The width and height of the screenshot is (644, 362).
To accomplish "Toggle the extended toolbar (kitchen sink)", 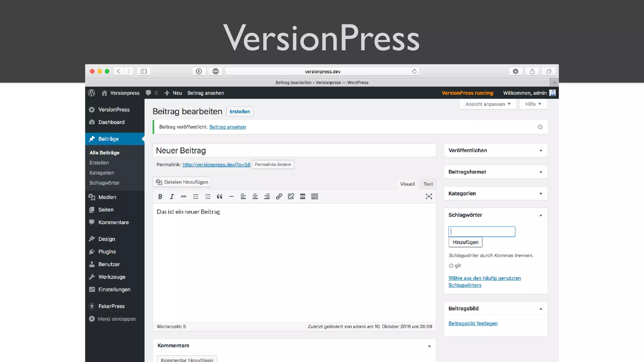I will [x=314, y=196].
